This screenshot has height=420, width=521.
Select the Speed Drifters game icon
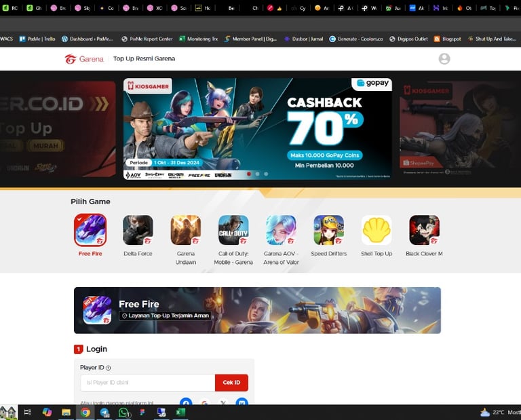coord(329,230)
